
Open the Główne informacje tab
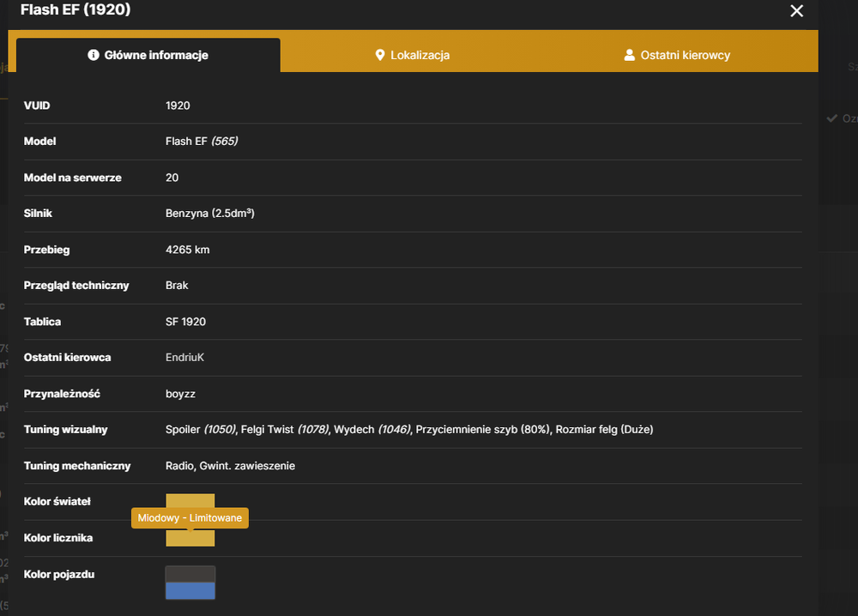(148, 55)
